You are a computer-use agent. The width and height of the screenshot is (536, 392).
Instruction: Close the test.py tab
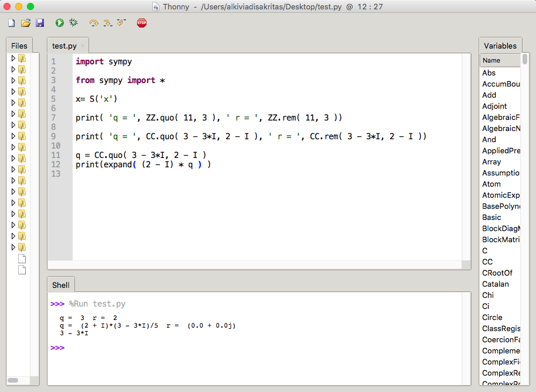83,46
